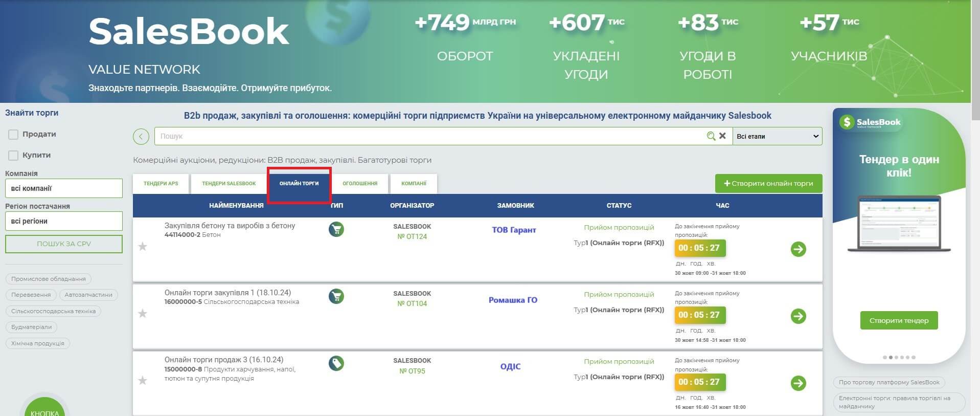Viewport: 980px width, 416px height.
Task: Star the Онлайн торги продаж 3 row
Action: [x=143, y=381]
